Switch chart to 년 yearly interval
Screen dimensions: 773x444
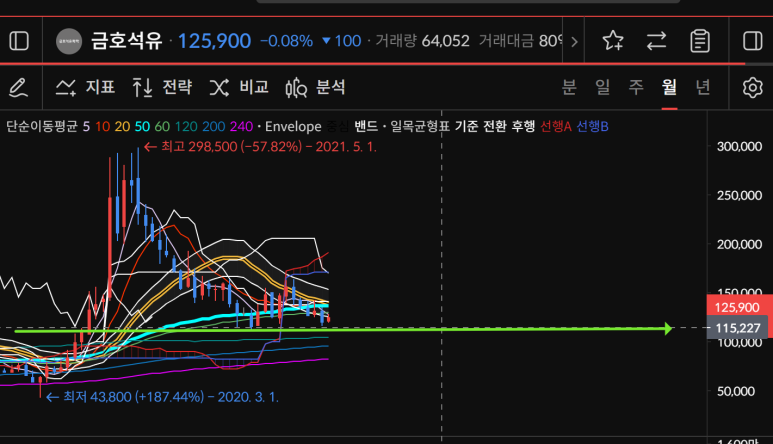click(703, 87)
